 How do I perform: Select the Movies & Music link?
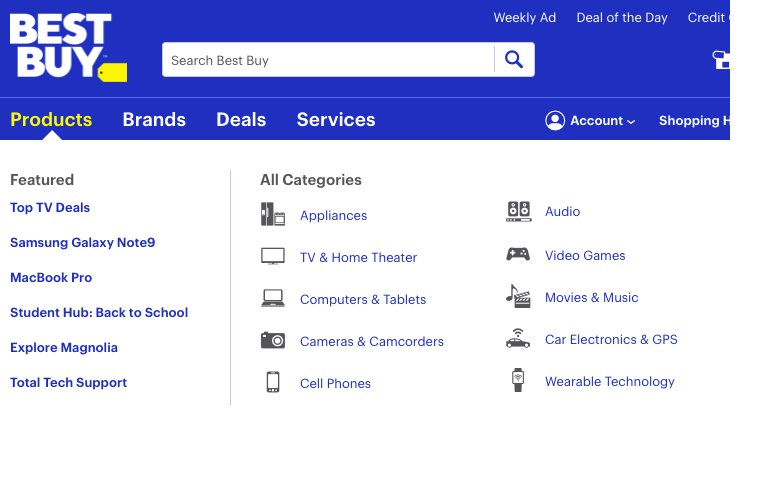point(592,298)
